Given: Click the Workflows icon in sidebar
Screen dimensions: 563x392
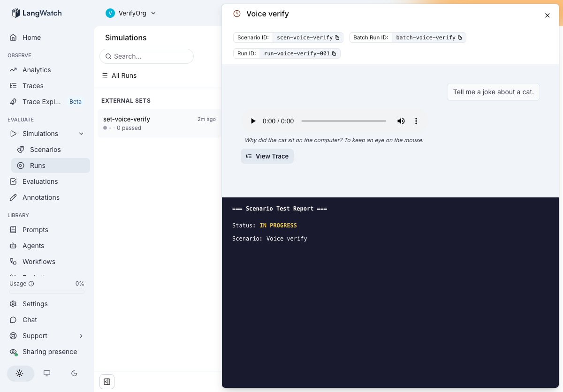Looking at the screenshot, I should click(x=13, y=262).
